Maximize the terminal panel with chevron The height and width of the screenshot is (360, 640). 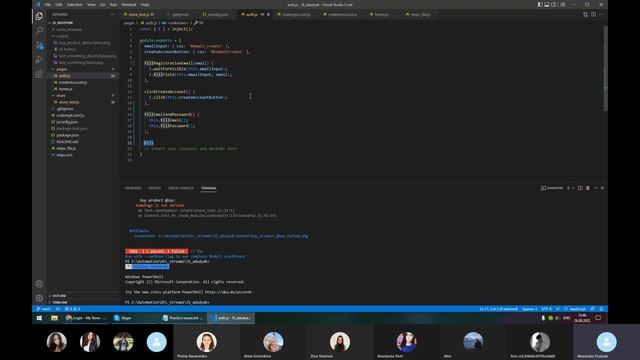click(596, 188)
